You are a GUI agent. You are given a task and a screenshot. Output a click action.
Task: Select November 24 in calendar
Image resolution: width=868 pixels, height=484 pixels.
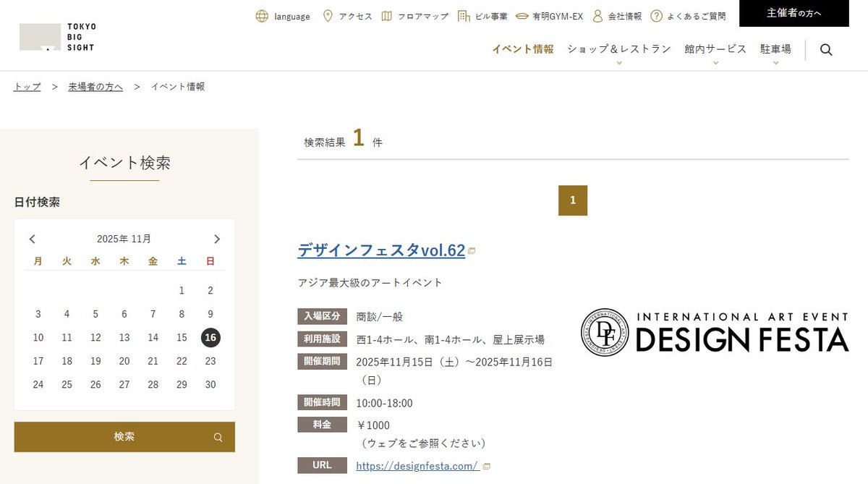tap(38, 385)
